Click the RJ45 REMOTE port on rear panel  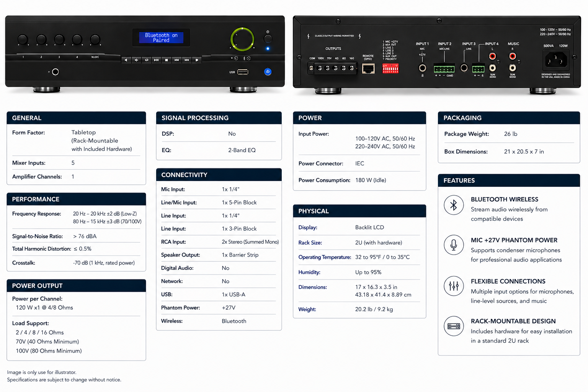tap(368, 69)
